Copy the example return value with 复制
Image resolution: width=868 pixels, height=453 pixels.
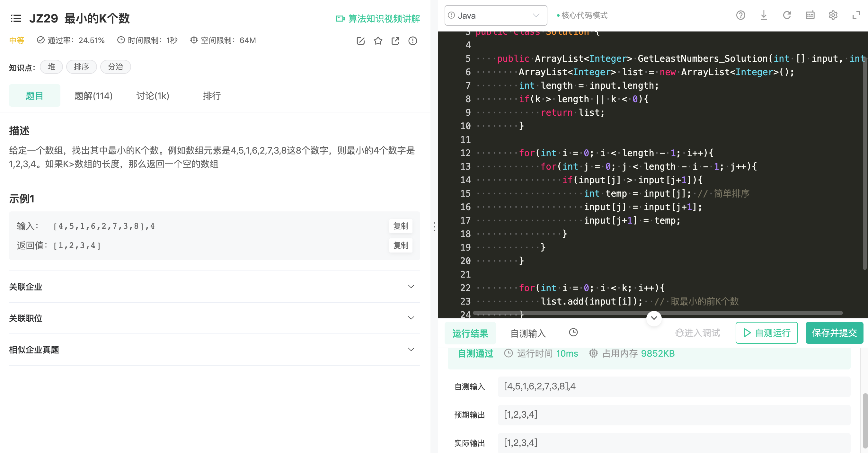tap(401, 245)
